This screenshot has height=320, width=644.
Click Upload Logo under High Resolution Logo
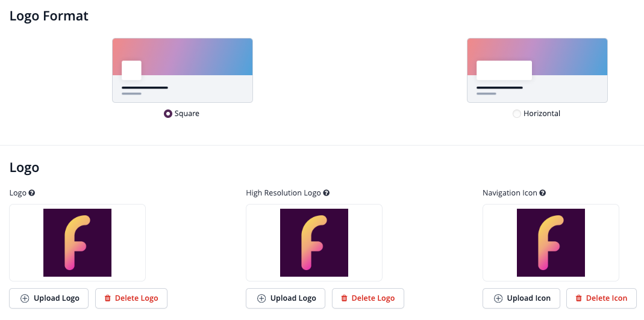click(286, 298)
